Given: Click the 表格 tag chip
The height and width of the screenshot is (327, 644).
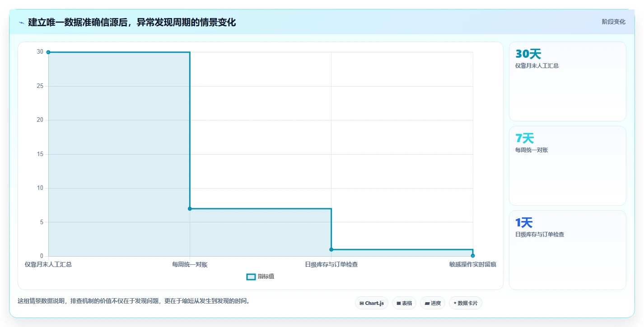Looking at the screenshot, I should [404, 303].
